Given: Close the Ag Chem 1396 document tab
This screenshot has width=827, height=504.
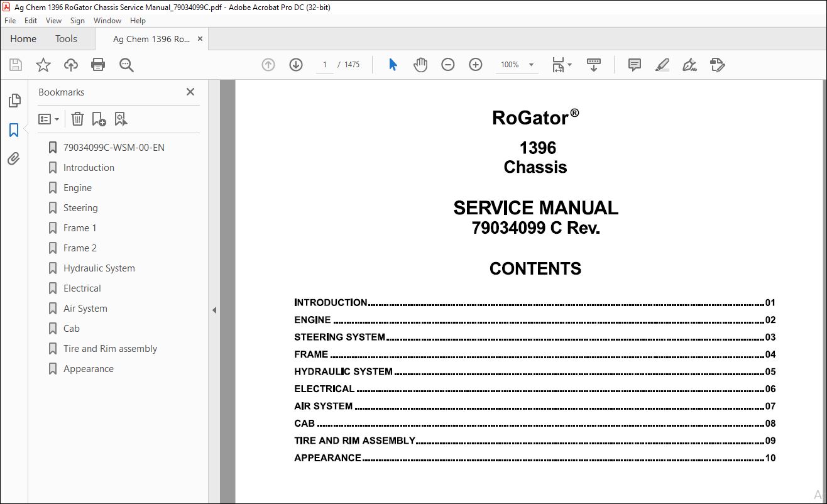Looking at the screenshot, I should tap(200, 39).
